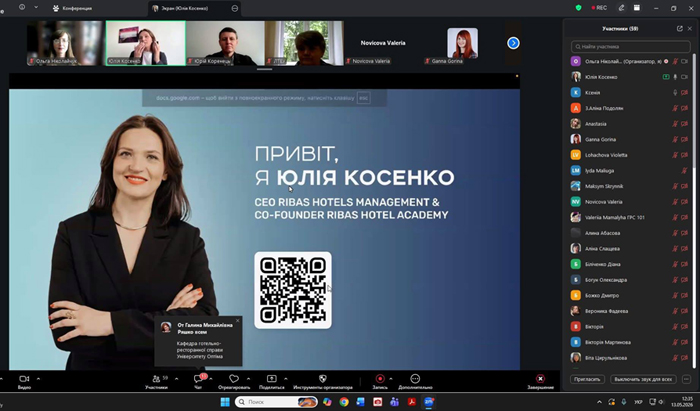Open the annotate pen icon in title bar
700x411 pixels.
click(x=621, y=8)
